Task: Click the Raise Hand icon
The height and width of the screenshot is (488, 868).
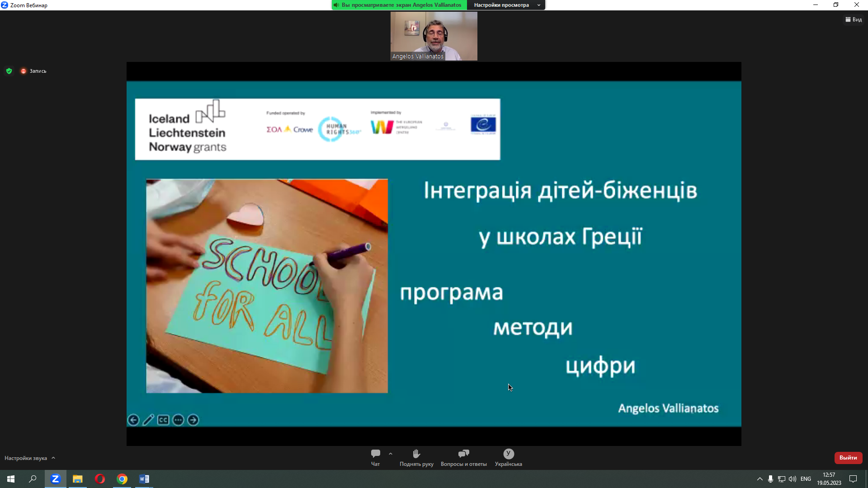Action: [416, 454]
